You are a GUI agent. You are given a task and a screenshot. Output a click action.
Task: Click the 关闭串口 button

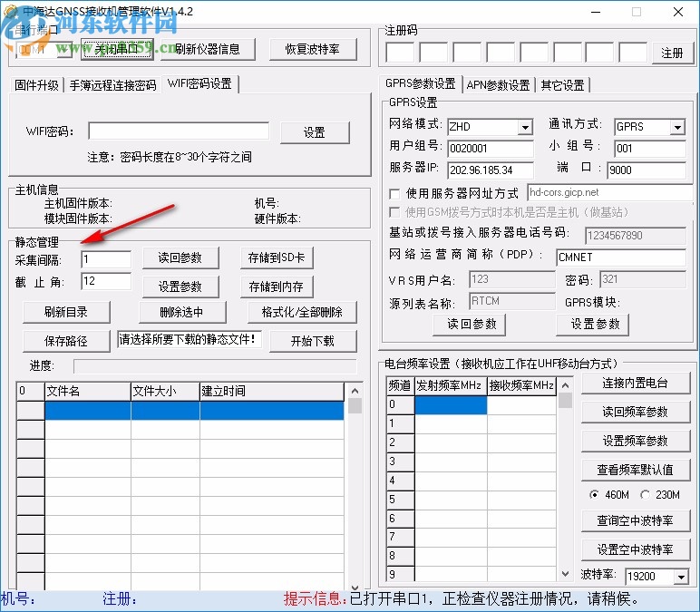tap(117, 49)
